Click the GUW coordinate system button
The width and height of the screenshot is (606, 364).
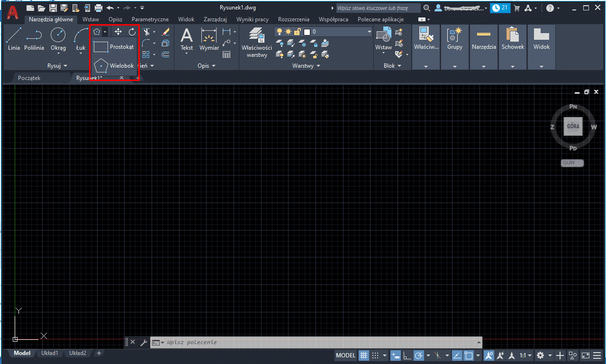tap(572, 163)
